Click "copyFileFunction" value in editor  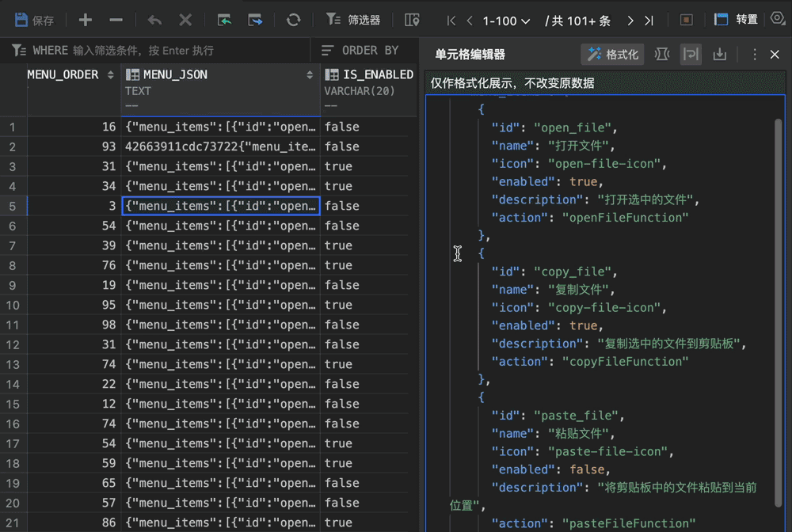point(626,362)
